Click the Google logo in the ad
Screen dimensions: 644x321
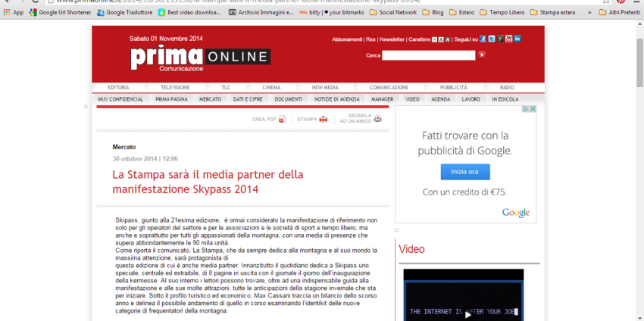515,213
